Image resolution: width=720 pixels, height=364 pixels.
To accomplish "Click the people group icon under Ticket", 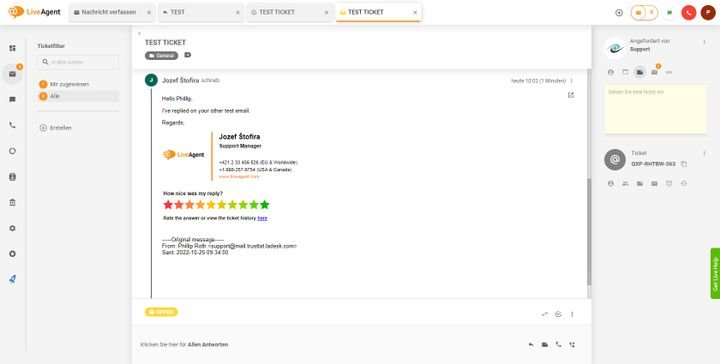I will click(x=625, y=184).
